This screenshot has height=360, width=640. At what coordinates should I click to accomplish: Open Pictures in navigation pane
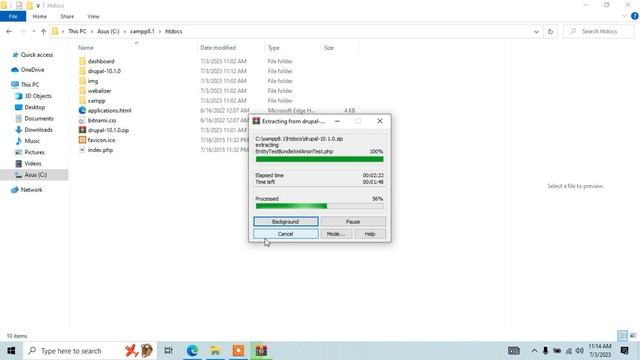[30, 152]
